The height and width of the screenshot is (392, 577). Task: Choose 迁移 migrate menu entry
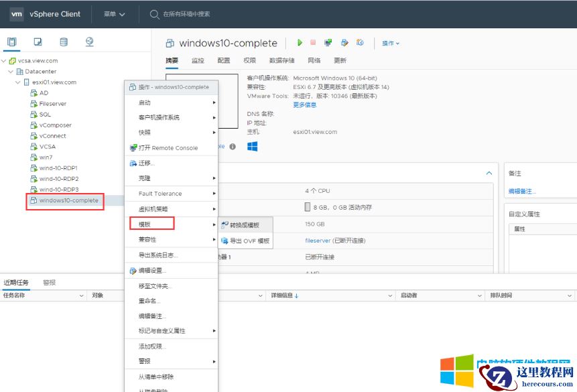click(172, 163)
